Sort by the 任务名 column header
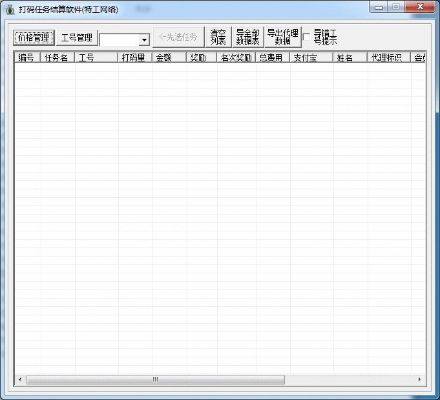 tap(57, 57)
